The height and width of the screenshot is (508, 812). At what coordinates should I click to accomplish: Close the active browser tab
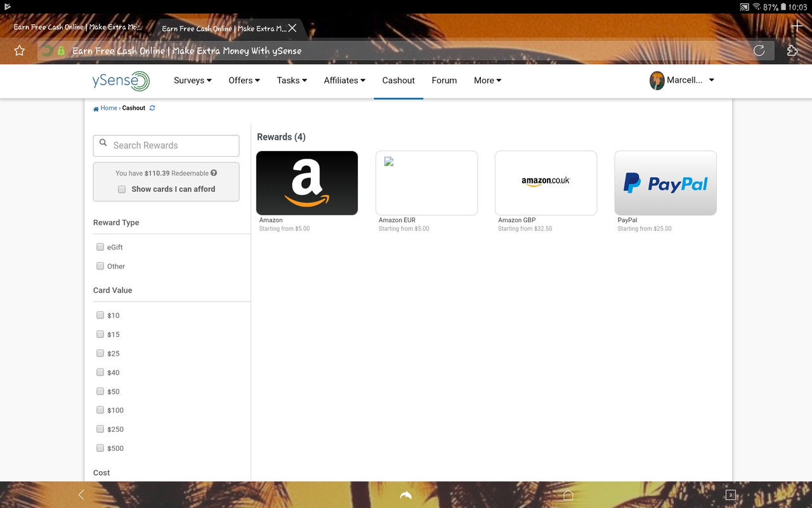pos(292,28)
